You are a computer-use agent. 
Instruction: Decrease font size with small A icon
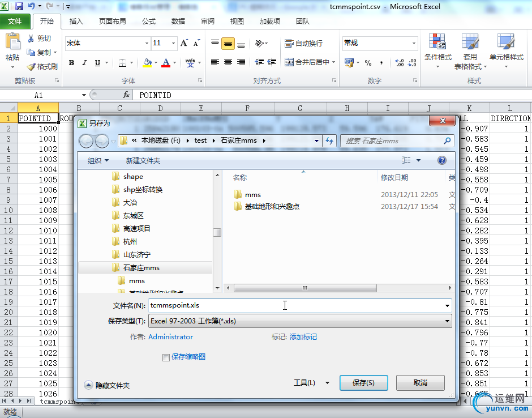(x=197, y=43)
